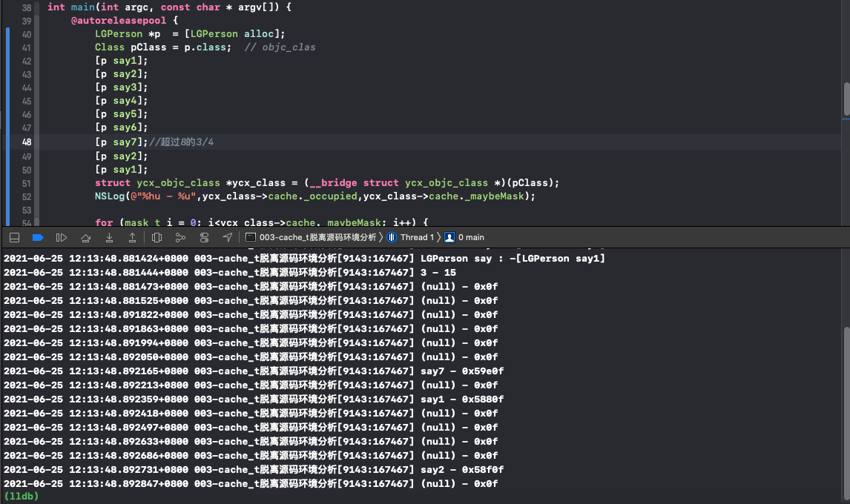Hide the debug area panel
Screen dimensions: 850x504
(15, 237)
